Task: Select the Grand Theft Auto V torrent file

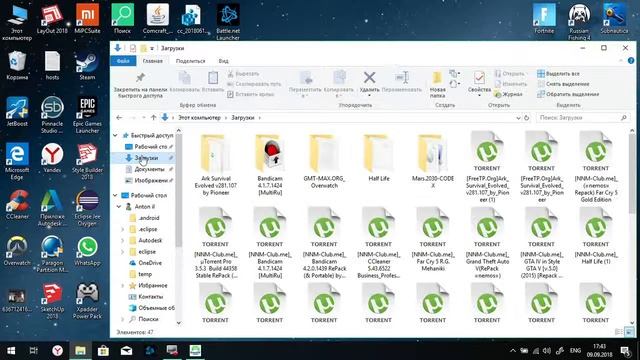Action: coord(487,243)
